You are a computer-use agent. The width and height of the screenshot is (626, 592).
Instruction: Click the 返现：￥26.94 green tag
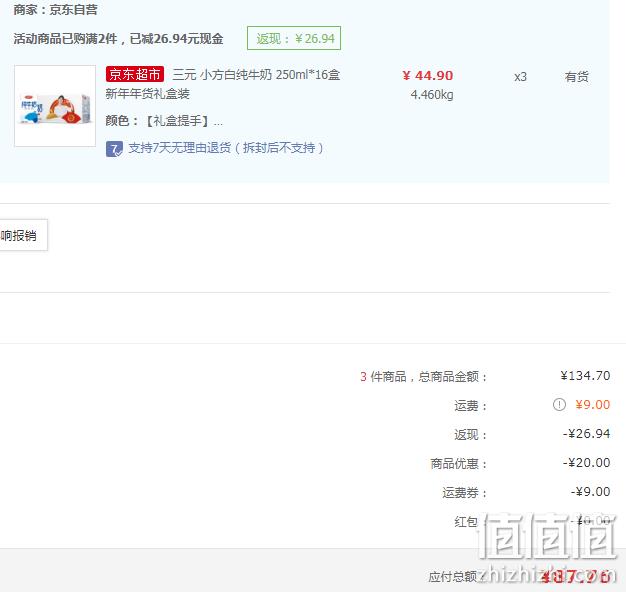pyautogui.click(x=294, y=38)
